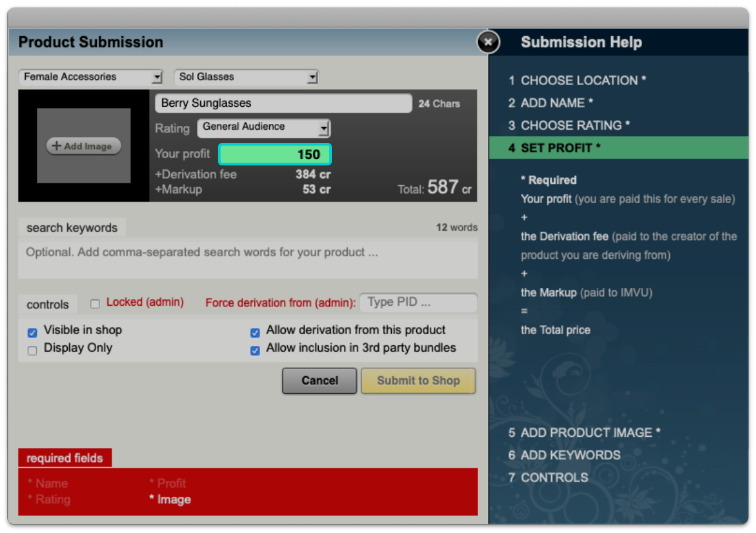The image size is (756, 533).
Task: Select step 1 Choose Location in help
Action: point(578,80)
